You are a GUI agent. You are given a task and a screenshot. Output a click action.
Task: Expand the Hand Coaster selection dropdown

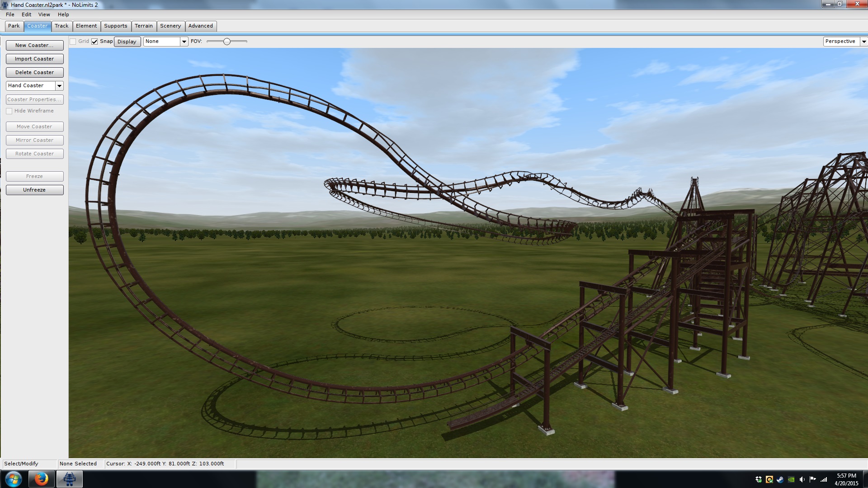(59, 86)
